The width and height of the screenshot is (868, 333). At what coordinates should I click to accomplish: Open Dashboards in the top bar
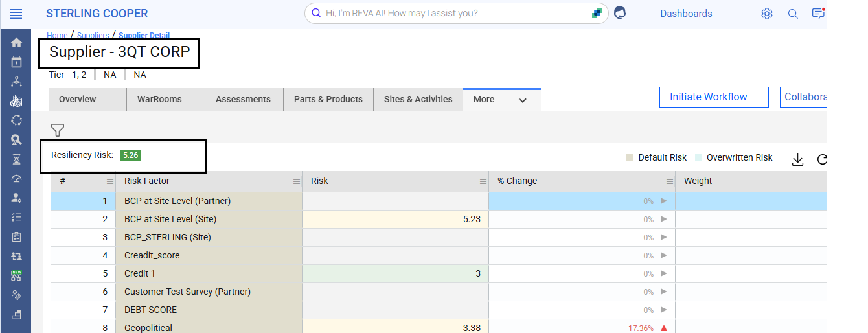686,13
